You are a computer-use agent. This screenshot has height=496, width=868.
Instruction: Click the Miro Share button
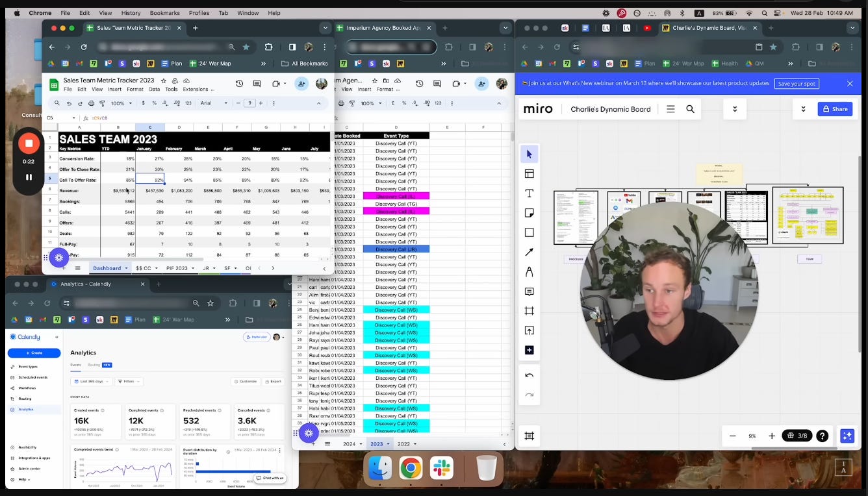coord(835,109)
